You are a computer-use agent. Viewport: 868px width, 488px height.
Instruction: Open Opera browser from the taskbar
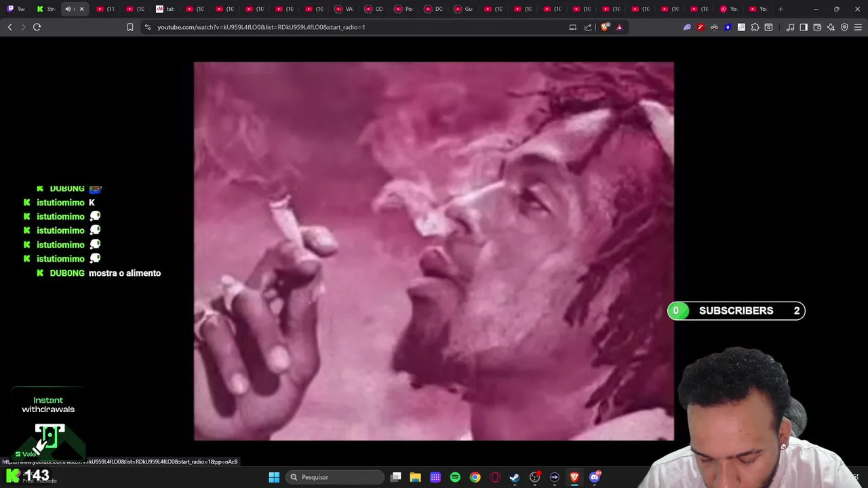pyautogui.click(x=495, y=477)
